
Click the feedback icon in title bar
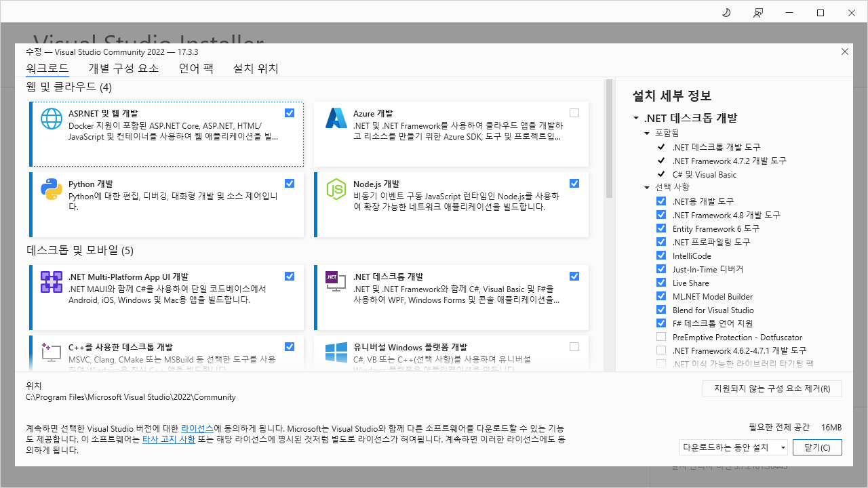tap(758, 13)
